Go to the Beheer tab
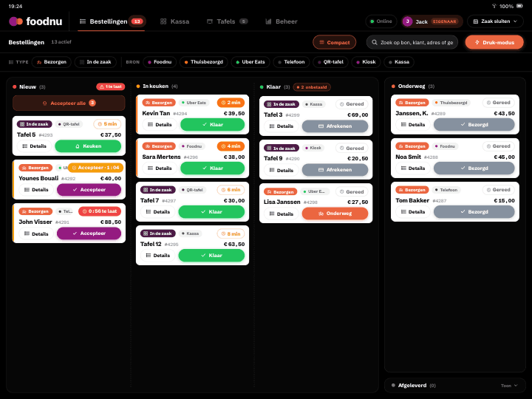Screen dimensions: 532x399 coord(282,21)
